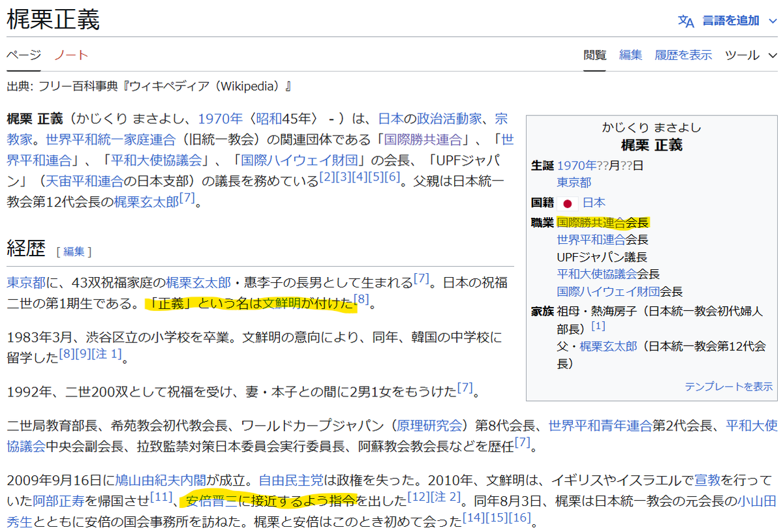The height and width of the screenshot is (532, 783).
Task: Follow the 自由民主党 link
Action: coord(291,480)
